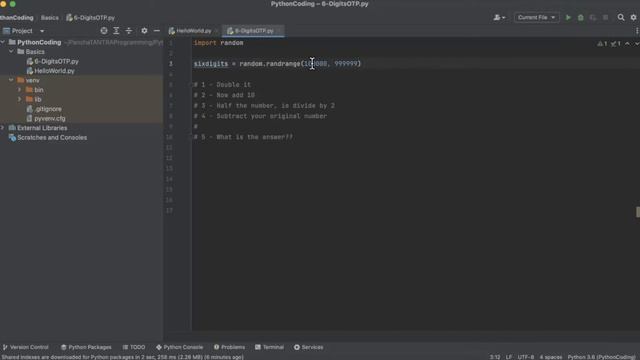
Task: Open 4 spaces indent settings in status bar
Action: pos(551,357)
